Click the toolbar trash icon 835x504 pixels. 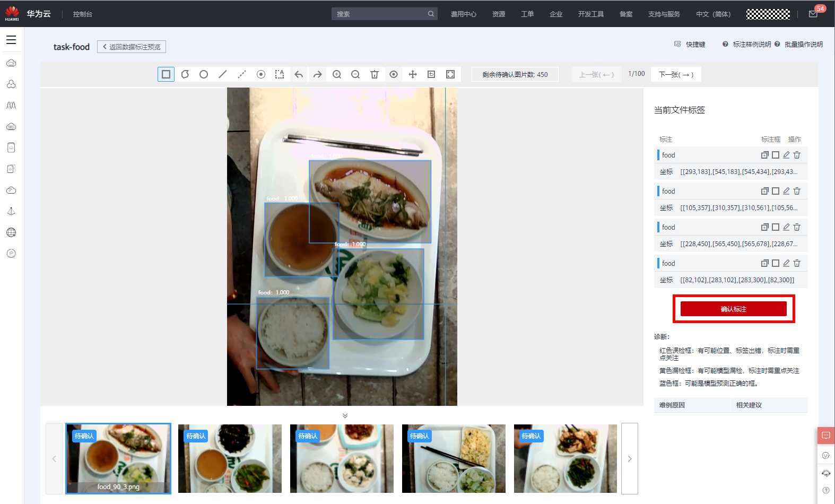click(x=375, y=74)
